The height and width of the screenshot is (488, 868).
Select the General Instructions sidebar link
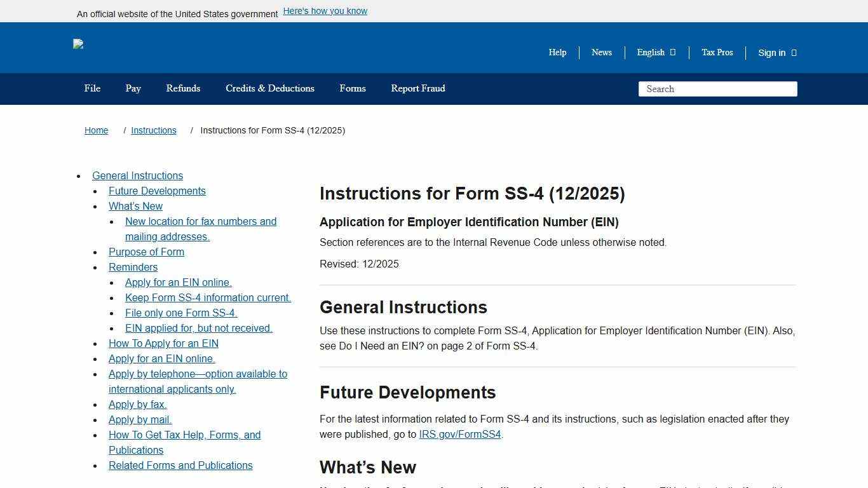click(137, 175)
